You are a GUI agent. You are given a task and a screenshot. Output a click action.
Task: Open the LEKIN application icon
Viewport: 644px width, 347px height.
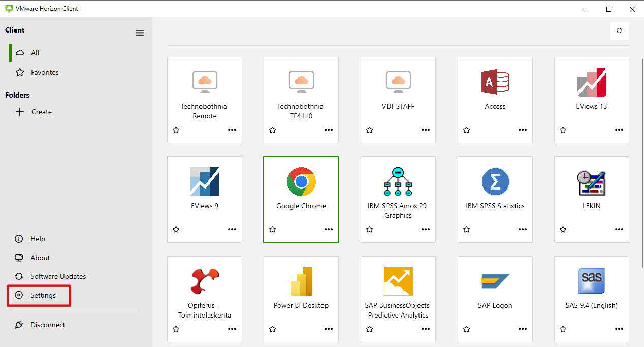click(592, 182)
